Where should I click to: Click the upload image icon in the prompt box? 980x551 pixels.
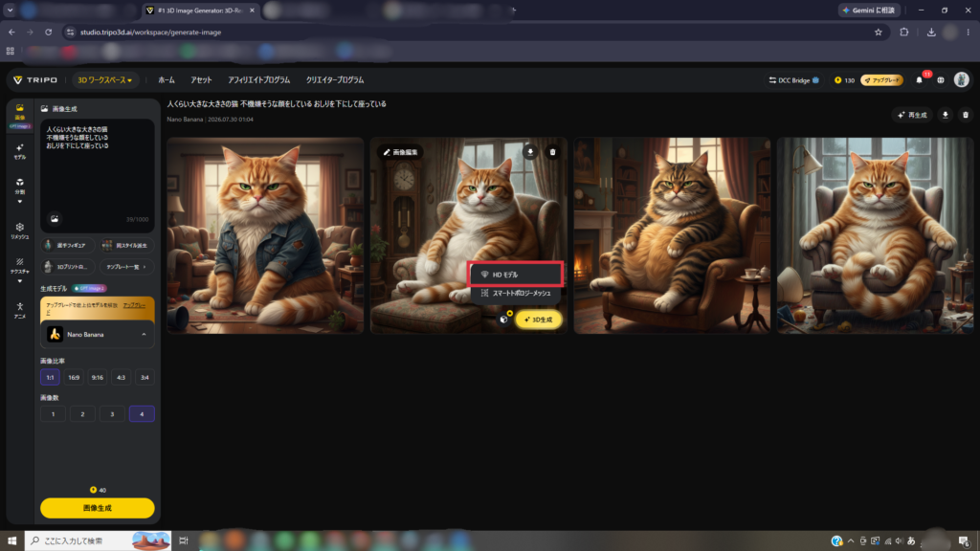(55, 219)
